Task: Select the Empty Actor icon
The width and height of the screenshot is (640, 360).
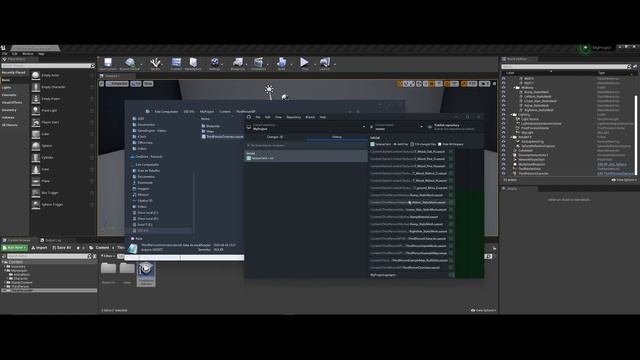Action: click(36, 76)
